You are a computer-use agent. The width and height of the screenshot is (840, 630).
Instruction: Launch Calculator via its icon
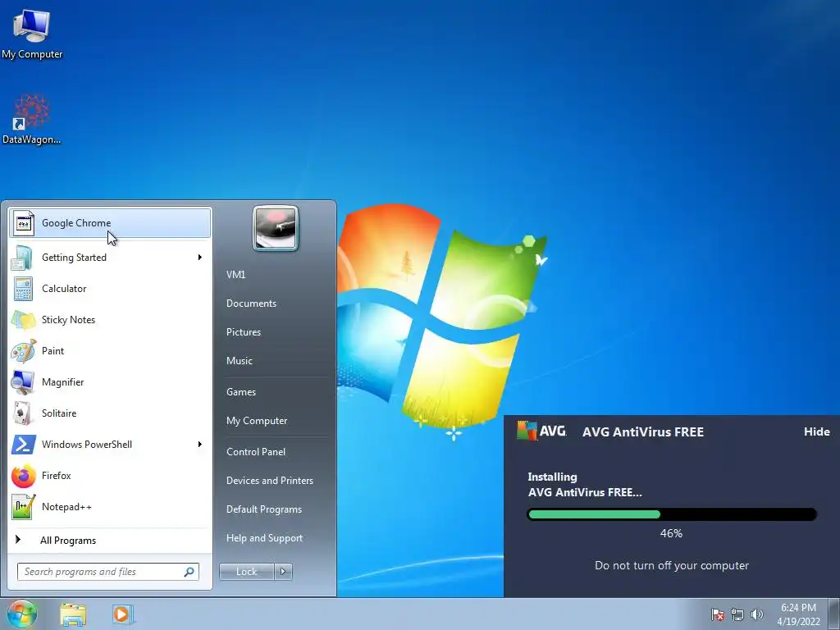23,289
